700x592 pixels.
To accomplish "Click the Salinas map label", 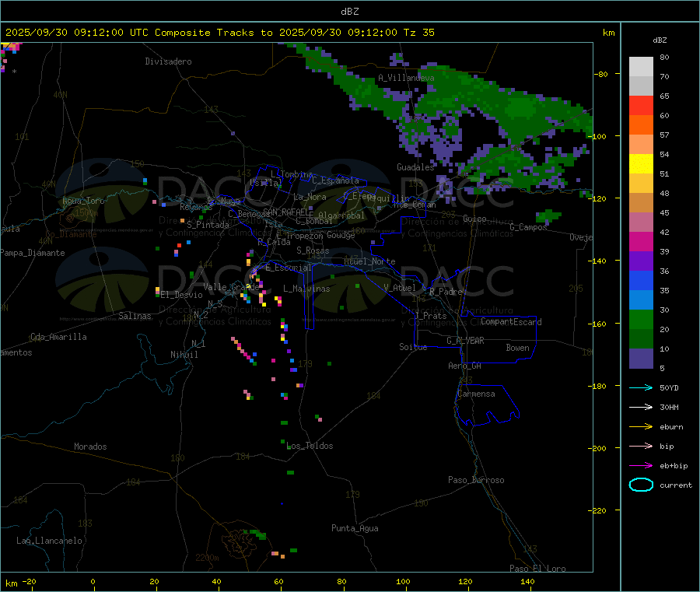I will (x=135, y=316).
